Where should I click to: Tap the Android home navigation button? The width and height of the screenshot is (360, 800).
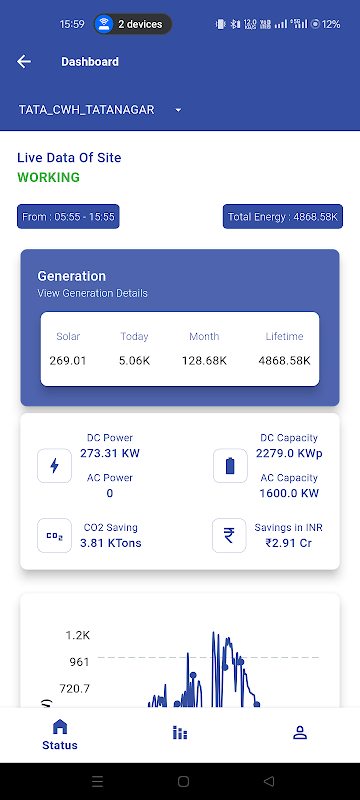(x=184, y=781)
